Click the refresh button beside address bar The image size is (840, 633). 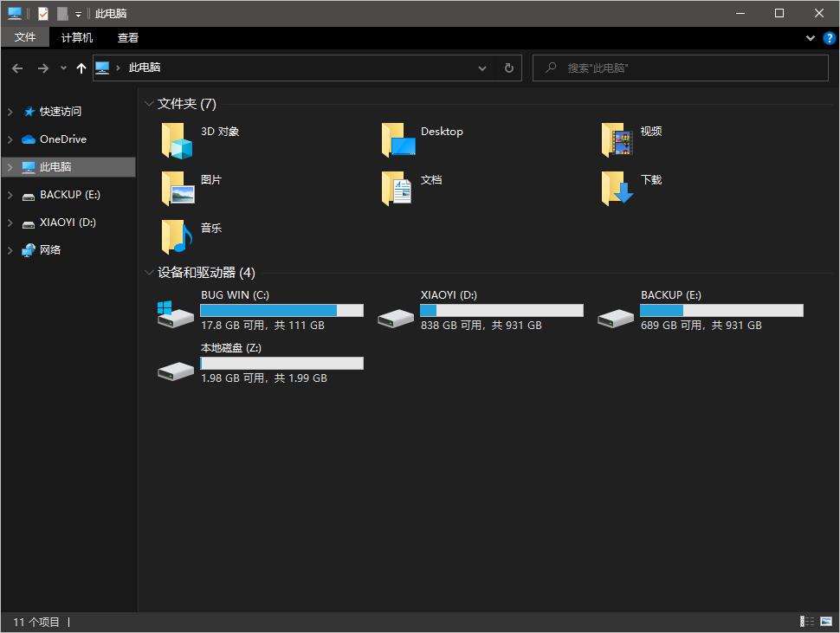(x=509, y=68)
